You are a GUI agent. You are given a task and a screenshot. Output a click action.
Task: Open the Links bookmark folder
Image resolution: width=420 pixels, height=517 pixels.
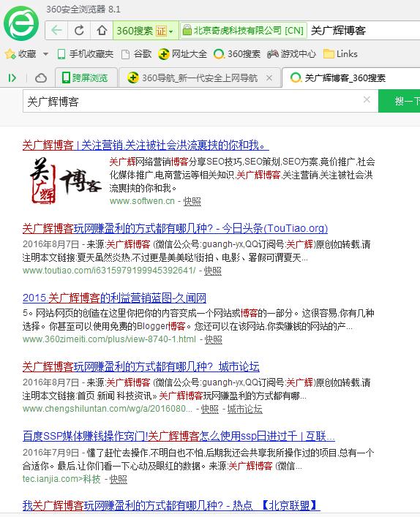(x=340, y=53)
